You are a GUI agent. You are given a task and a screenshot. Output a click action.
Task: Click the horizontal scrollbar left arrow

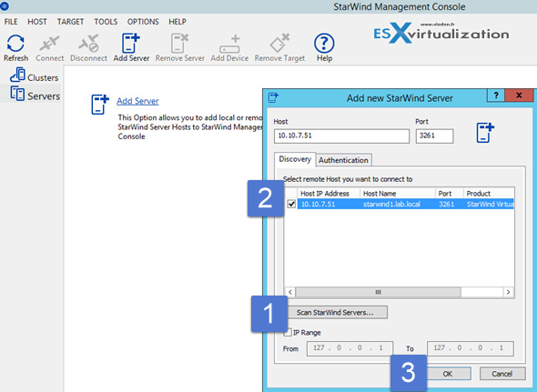[290, 292]
